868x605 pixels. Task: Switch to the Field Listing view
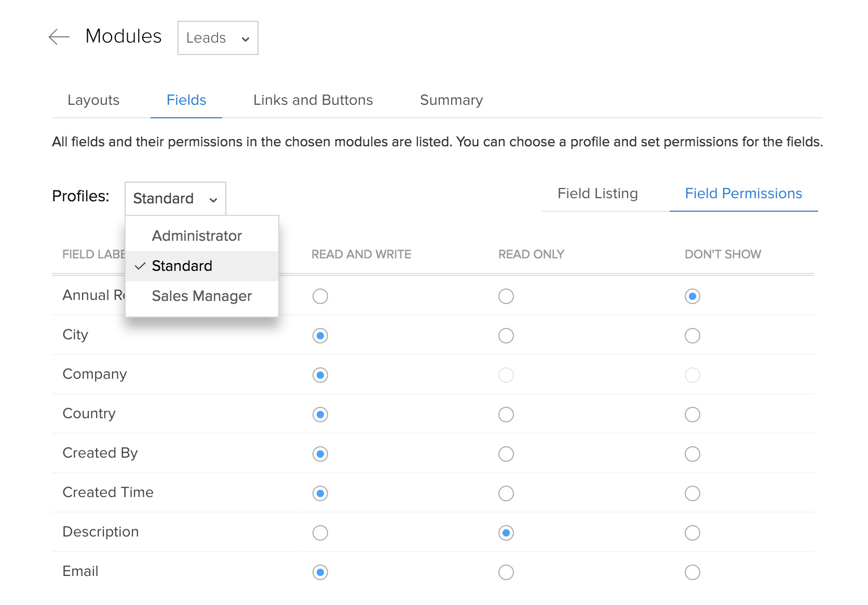click(x=598, y=194)
